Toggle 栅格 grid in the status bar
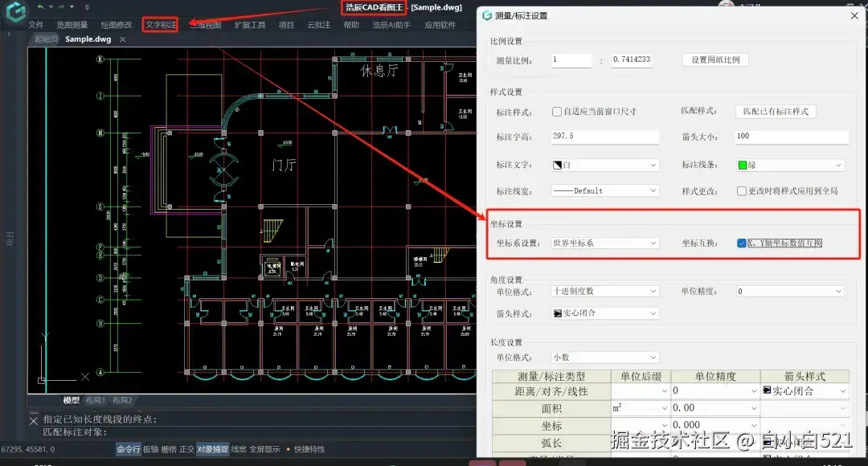 point(169,449)
